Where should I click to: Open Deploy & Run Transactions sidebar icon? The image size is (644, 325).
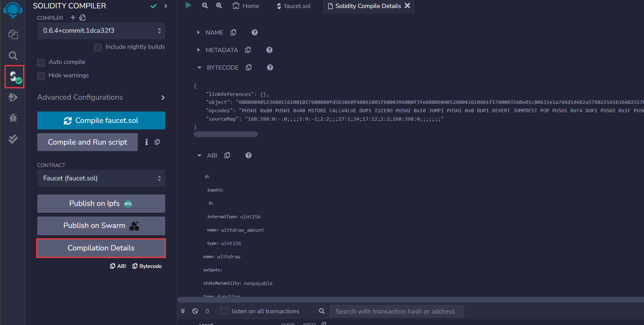coord(13,97)
